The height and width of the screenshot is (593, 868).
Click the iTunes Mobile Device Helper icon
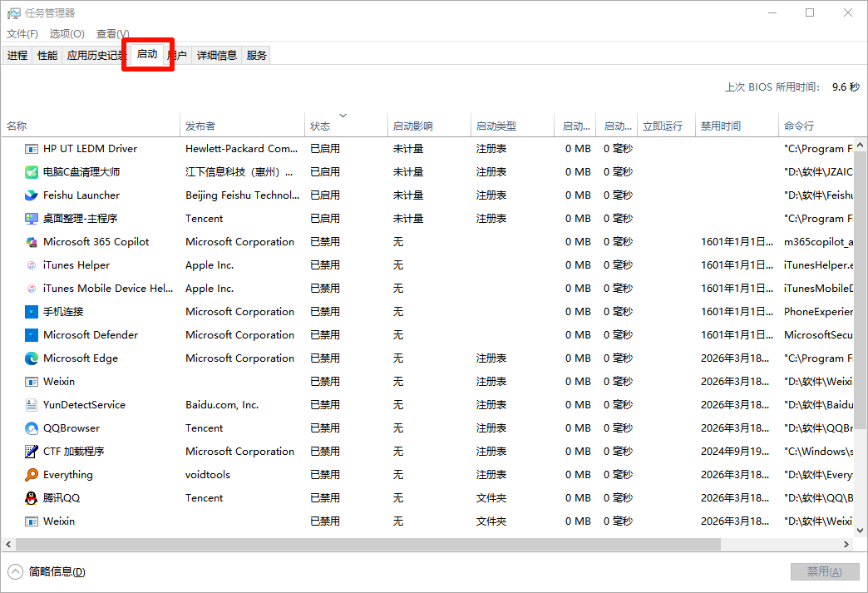click(x=32, y=289)
